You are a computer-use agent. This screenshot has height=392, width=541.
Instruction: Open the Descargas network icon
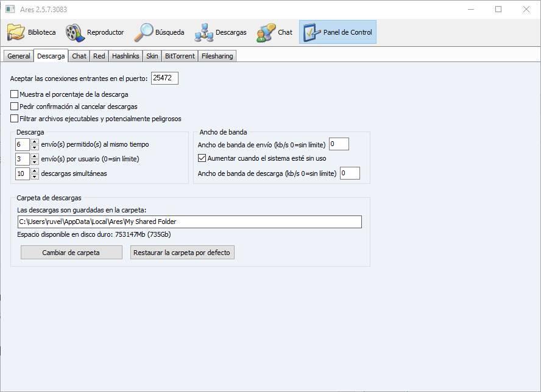click(x=204, y=33)
